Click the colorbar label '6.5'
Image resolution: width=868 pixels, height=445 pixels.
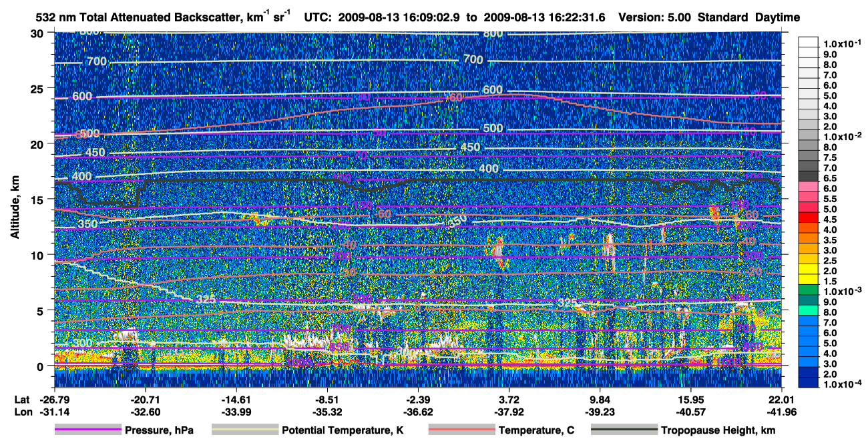pos(831,179)
